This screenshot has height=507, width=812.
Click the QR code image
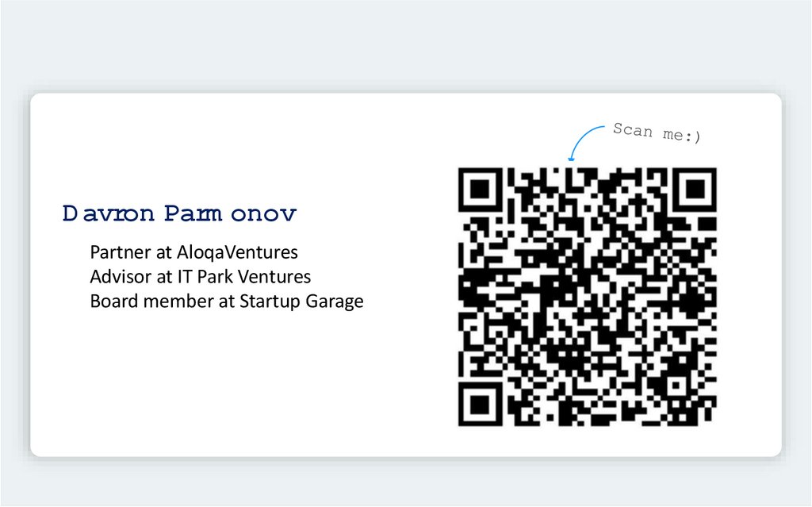click(x=587, y=297)
